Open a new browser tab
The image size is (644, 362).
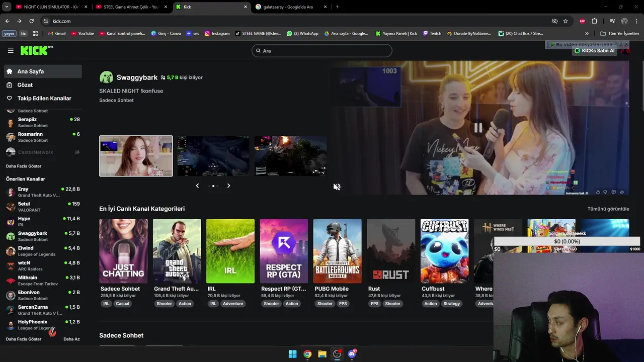point(337,7)
